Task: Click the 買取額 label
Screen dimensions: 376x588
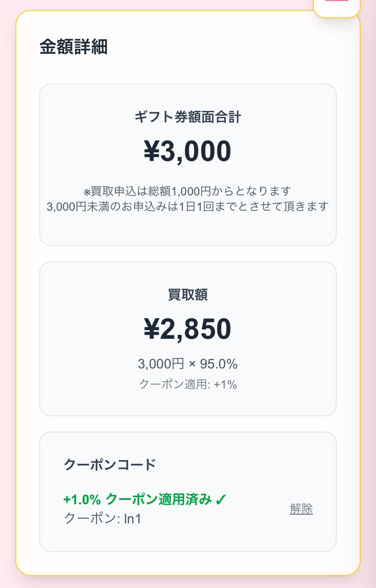Action: [x=188, y=295]
